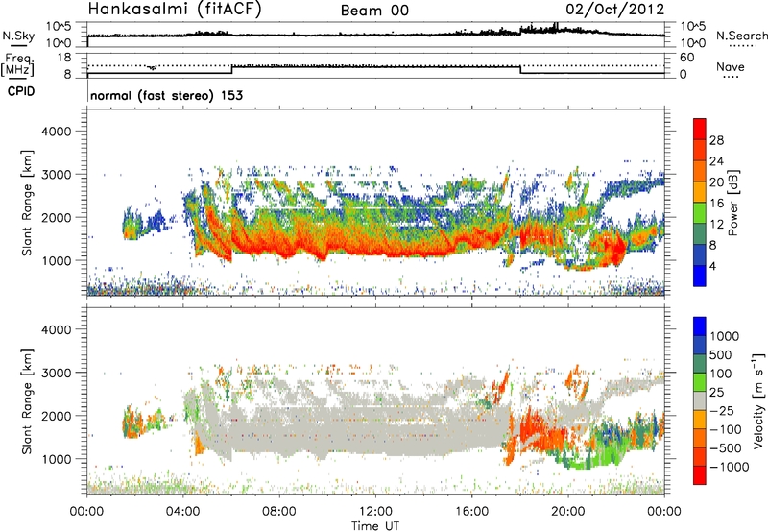Pick the red bottom of Velocity colorbar

pos(700,475)
